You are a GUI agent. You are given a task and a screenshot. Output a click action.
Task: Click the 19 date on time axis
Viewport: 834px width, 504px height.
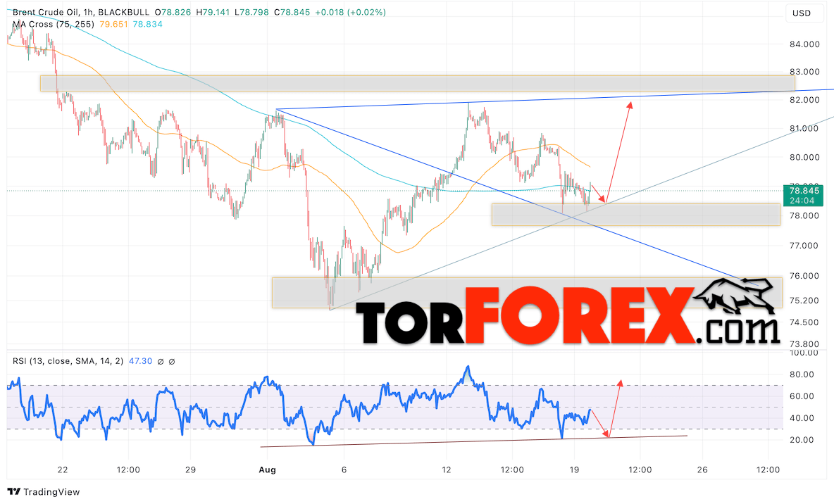pyautogui.click(x=574, y=470)
